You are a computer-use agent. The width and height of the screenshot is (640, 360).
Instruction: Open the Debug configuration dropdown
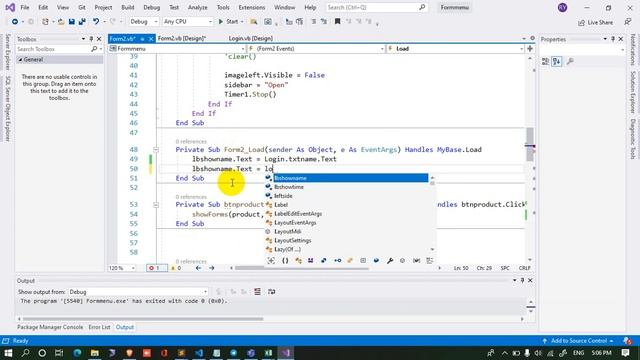(x=144, y=22)
